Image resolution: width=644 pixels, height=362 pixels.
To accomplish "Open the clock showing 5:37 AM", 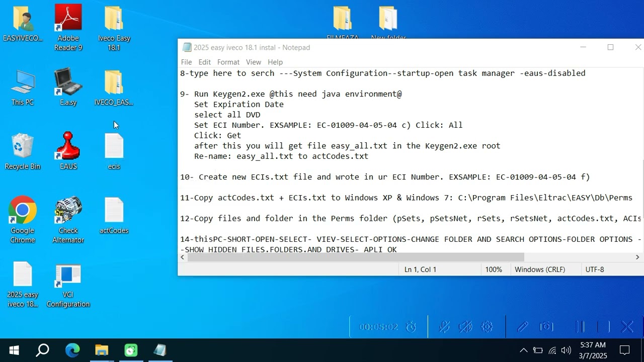I will 593,350.
